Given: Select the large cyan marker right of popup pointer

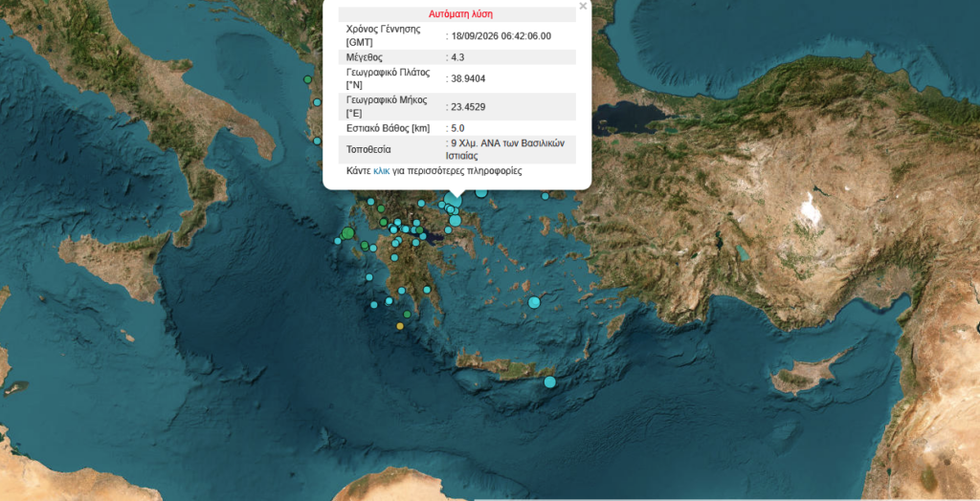Looking at the screenshot, I should [481, 192].
